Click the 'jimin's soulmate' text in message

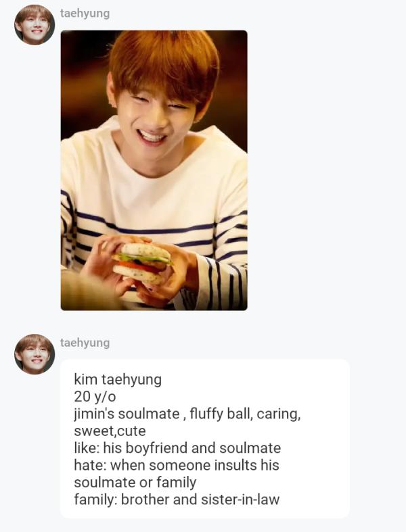[x=127, y=414]
